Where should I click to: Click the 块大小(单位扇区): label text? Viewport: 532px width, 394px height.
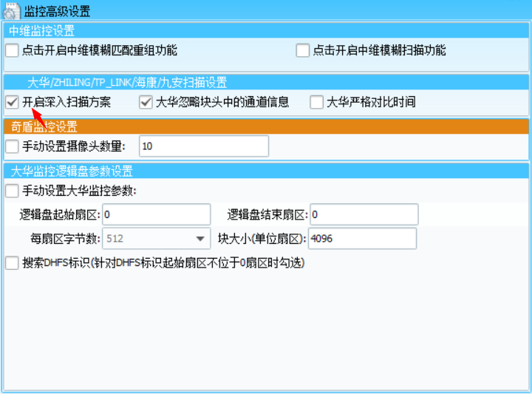pos(262,239)
